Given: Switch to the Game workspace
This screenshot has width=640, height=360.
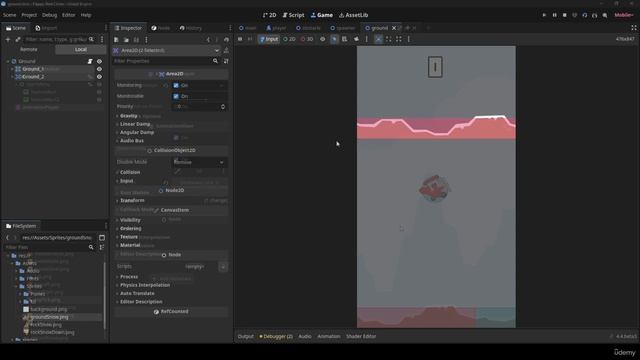Looking at the screenshot, I should (x=322, y=15).
